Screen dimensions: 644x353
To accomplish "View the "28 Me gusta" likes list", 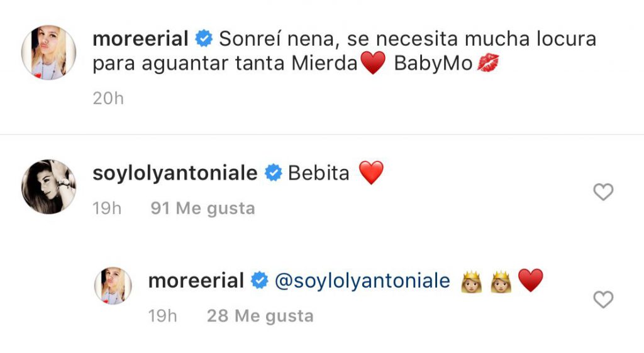I will click(260, 315).
